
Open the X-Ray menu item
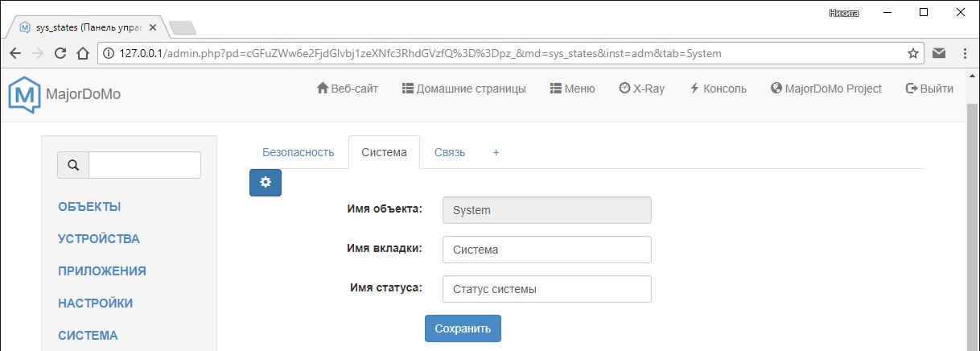pyautogui.click(x=641, y=89)
